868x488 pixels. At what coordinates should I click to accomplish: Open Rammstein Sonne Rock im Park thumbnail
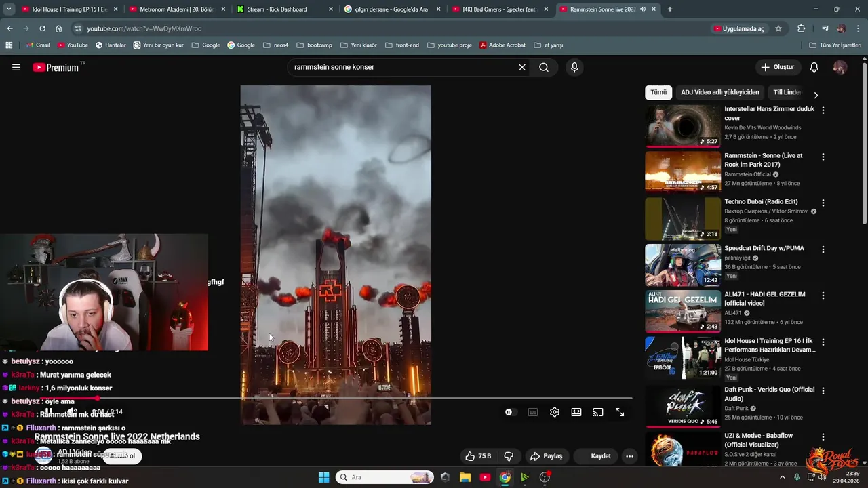683,172
